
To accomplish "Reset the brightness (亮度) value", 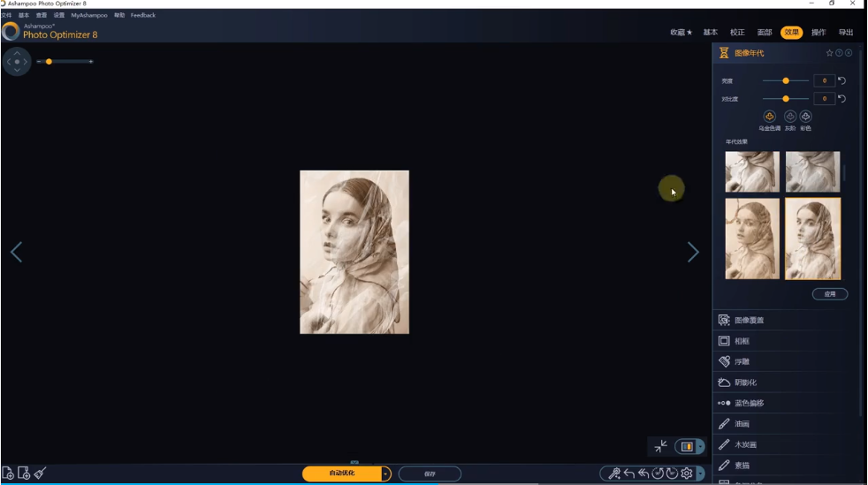I will pyautogui.click(x=842, y=80).
